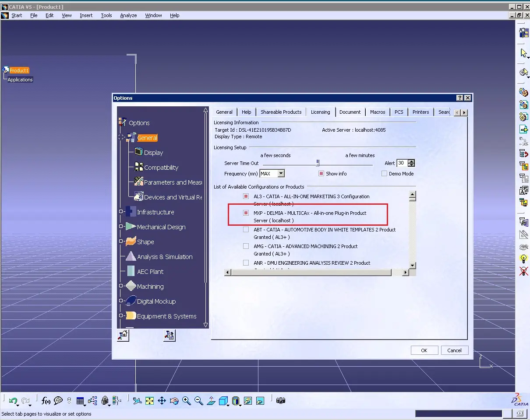Uncheck the MXP DELMIA MULTICAx checkbox
The height and width of the screenshot is (420, 530).
pyautogui.click(x=246, y=213)
